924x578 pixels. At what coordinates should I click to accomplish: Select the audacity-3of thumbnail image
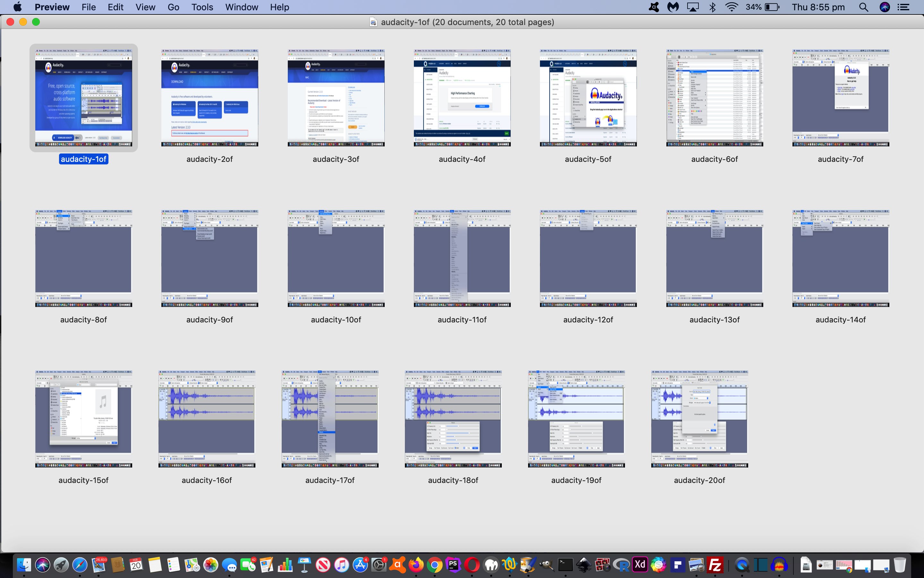click(x=336, y=98)
